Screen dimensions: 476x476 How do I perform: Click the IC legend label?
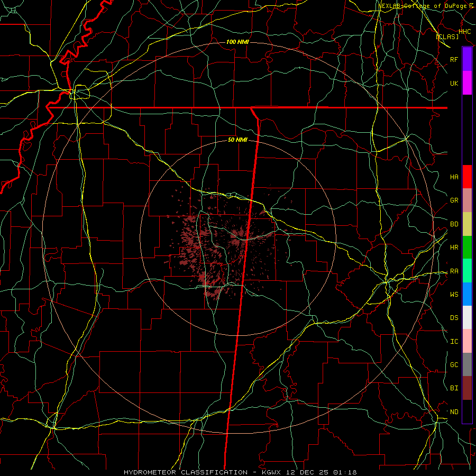454,342
